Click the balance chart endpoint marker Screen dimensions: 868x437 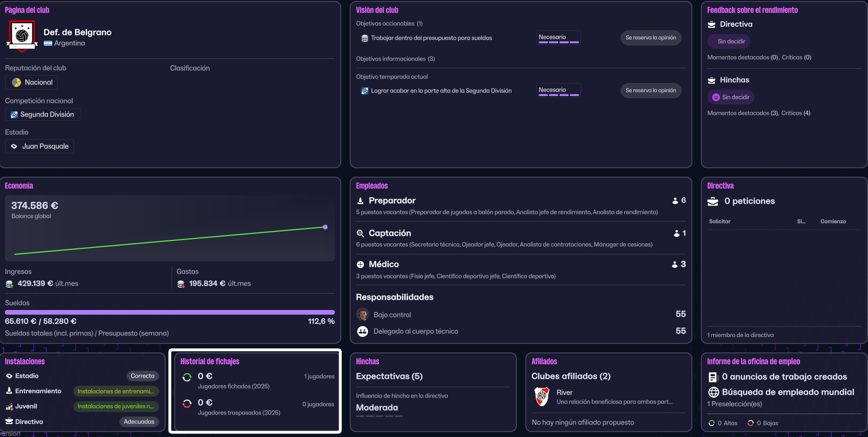point(325,227)
